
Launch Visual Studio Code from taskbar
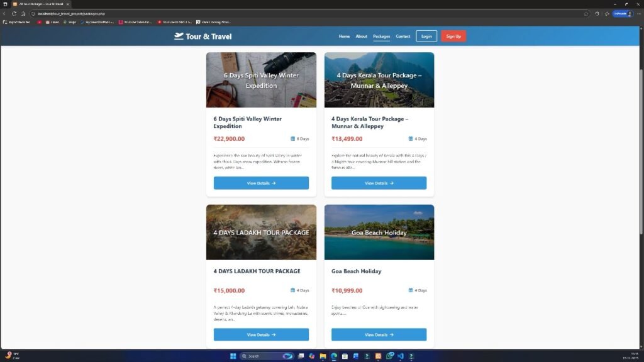coord(401,356)
